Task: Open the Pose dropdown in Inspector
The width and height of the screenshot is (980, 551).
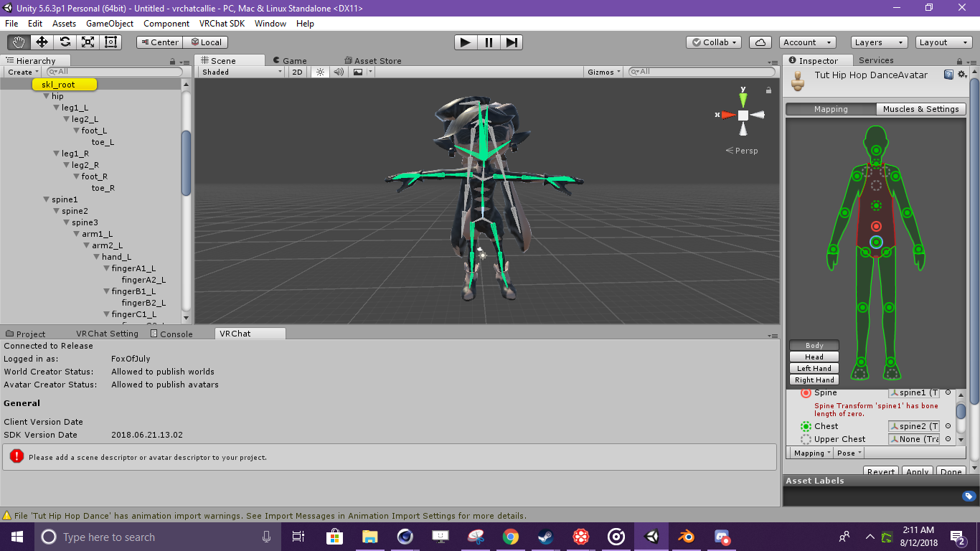Action: (849, 453)
